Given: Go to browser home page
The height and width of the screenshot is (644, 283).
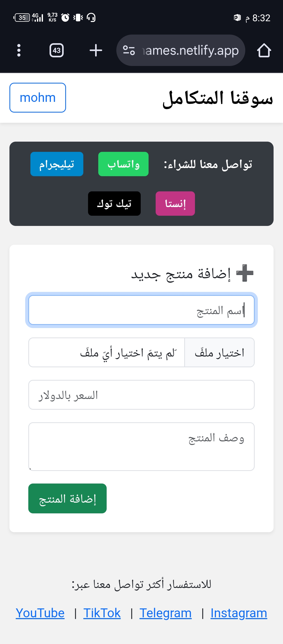Looking at the screenshot, I should (264, 50).
